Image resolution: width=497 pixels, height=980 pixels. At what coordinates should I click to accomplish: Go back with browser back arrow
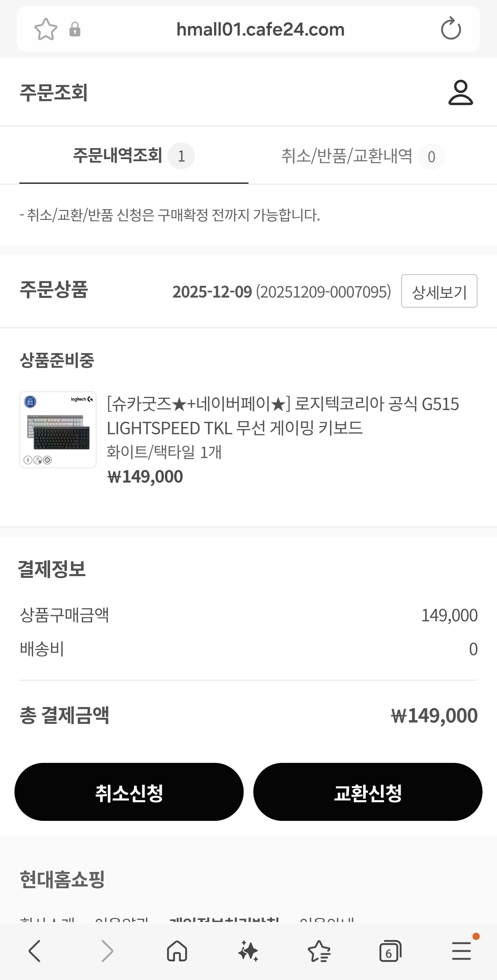pos(35,951)
